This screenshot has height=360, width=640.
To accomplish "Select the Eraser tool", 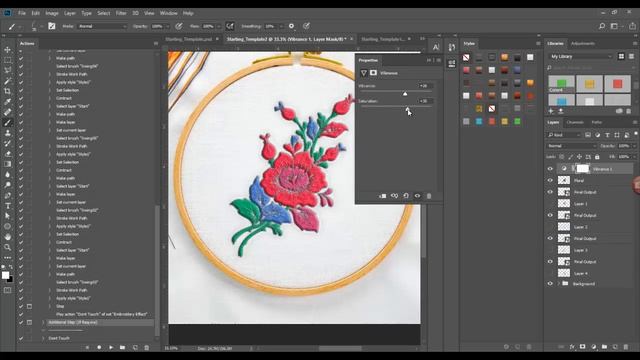I will [8, 154].
